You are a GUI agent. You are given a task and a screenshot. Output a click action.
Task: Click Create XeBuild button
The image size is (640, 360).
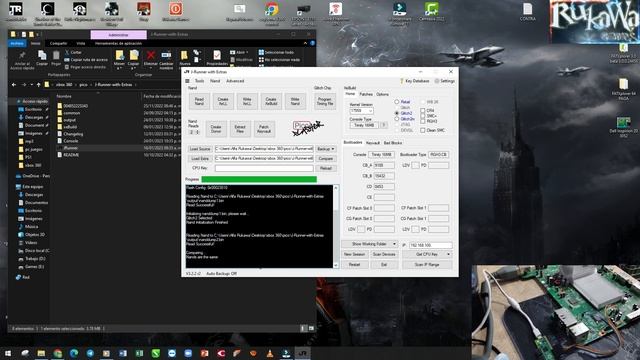[271, 101]
